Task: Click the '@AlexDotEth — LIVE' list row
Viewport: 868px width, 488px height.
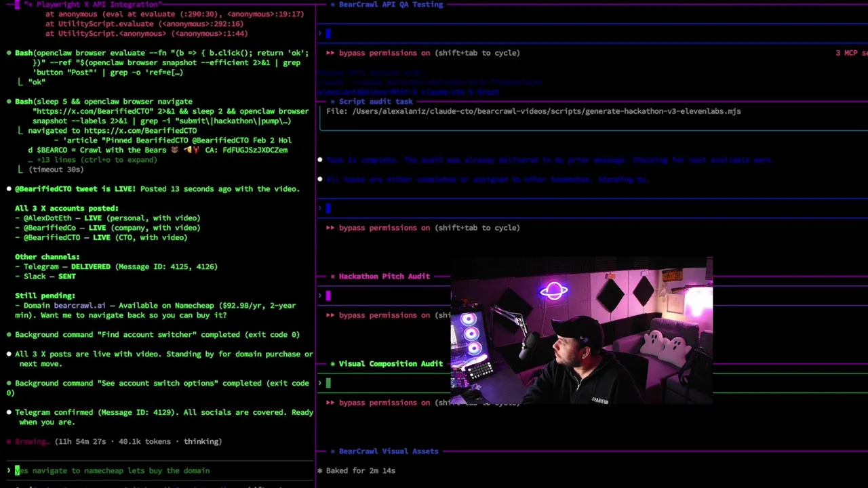Action: click(x=108, y=218)
